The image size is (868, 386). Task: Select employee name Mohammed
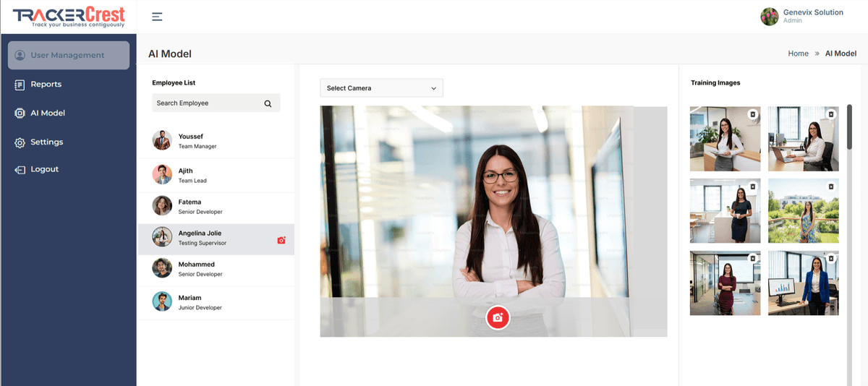pos(197,265)
